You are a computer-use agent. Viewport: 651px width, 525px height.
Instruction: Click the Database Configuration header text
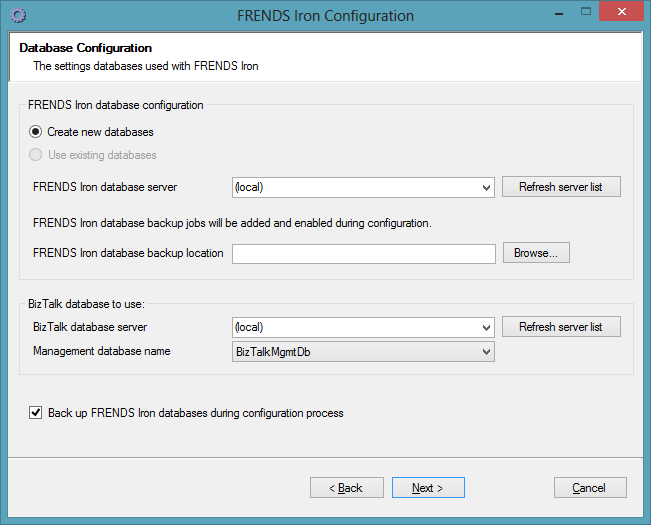point(86,48)
